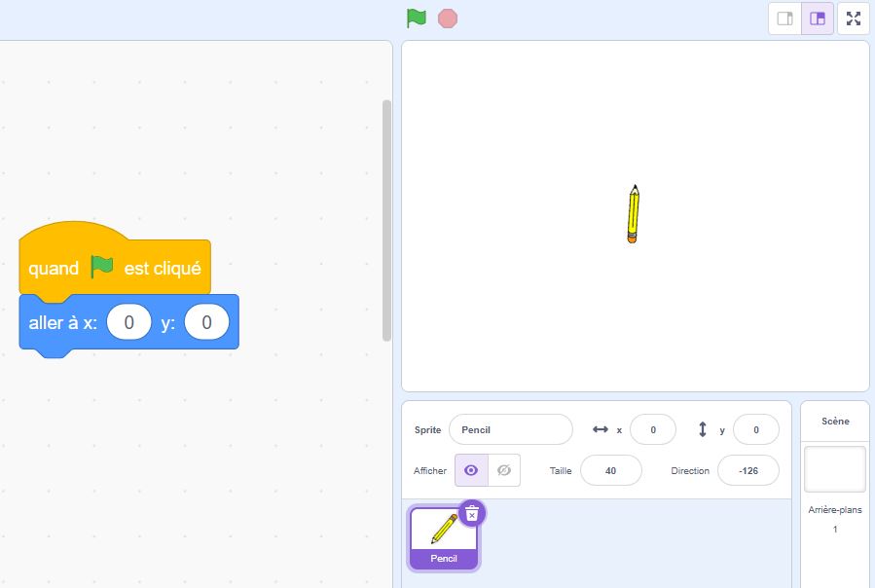Show the sprite using the open eye button
The height and width of the screenshot is (588, 875).
click(x=471, y=470)
